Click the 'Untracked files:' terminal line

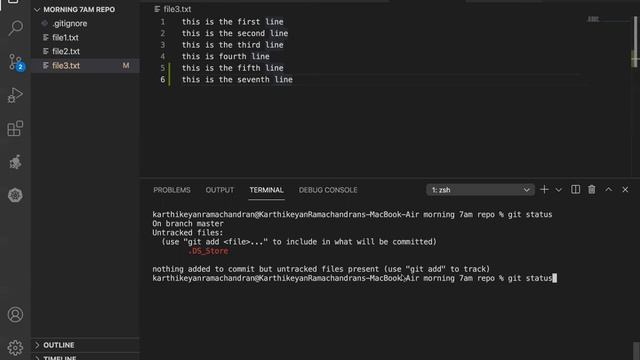(188, 233)
